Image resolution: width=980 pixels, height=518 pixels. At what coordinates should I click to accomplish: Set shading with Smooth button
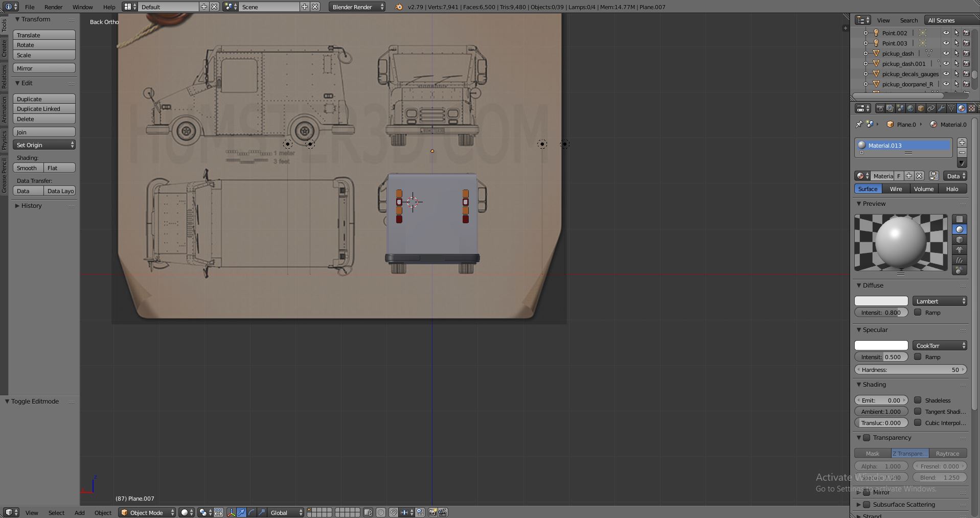click(28, 168)
